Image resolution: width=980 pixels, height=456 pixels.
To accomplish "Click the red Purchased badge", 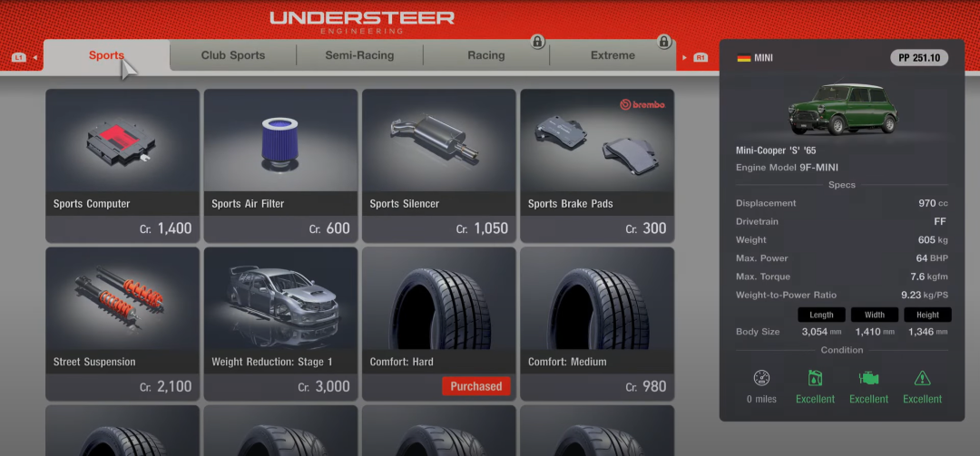I will tap(475, 386).
